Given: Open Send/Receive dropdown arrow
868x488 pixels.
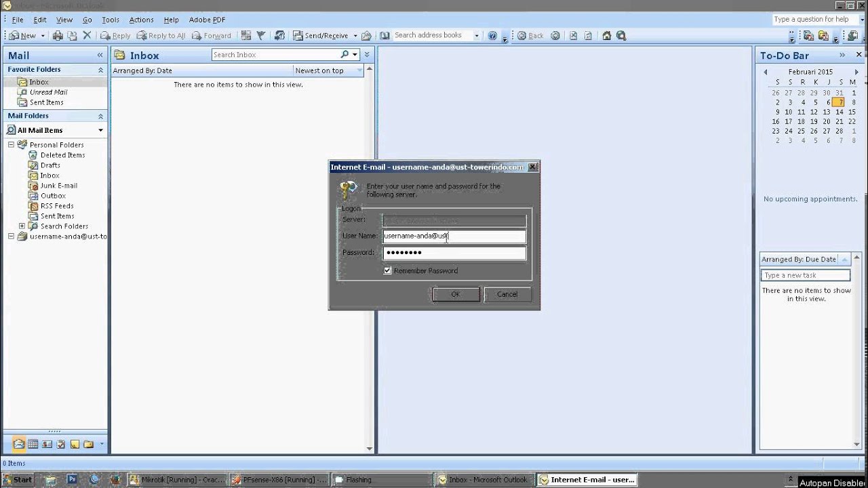Looking at the screenshot, I should coord(355,36).
